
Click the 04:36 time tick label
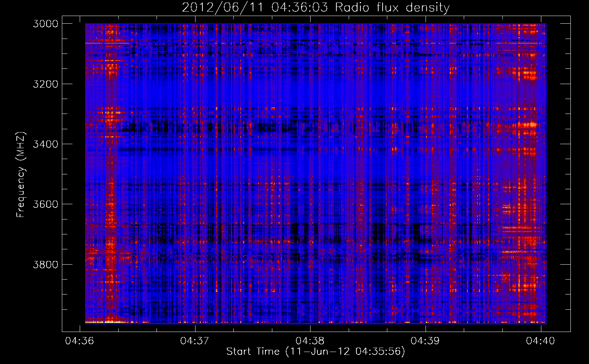79,341
